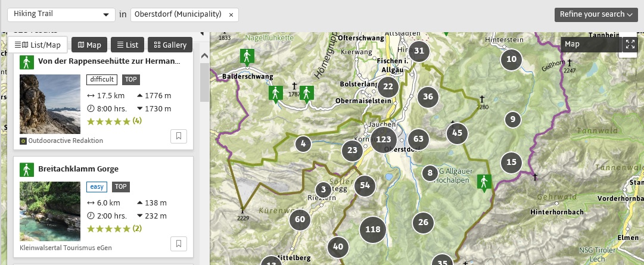Image resolution: width=644 pixels, height=265 pixels.
Task: Open the Breitachklamm Gorge title link
Action: click(78, 169)
